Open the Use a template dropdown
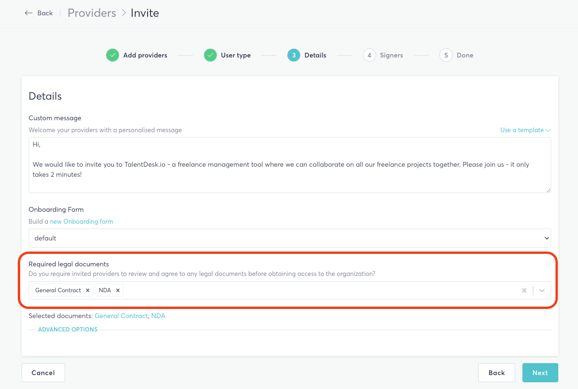Viewport: 578px width, 389px height. click(x=525, y=130)
